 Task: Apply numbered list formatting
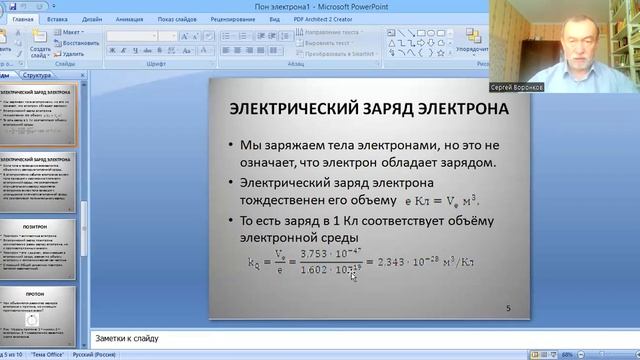[244, 37]
